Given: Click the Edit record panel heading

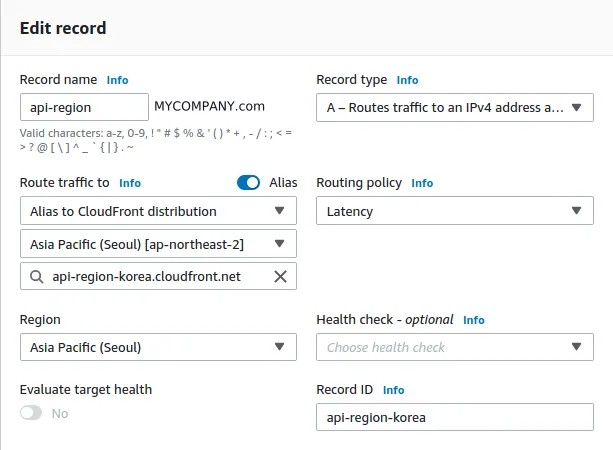Looking at the screenshot, I should point(63,29).
